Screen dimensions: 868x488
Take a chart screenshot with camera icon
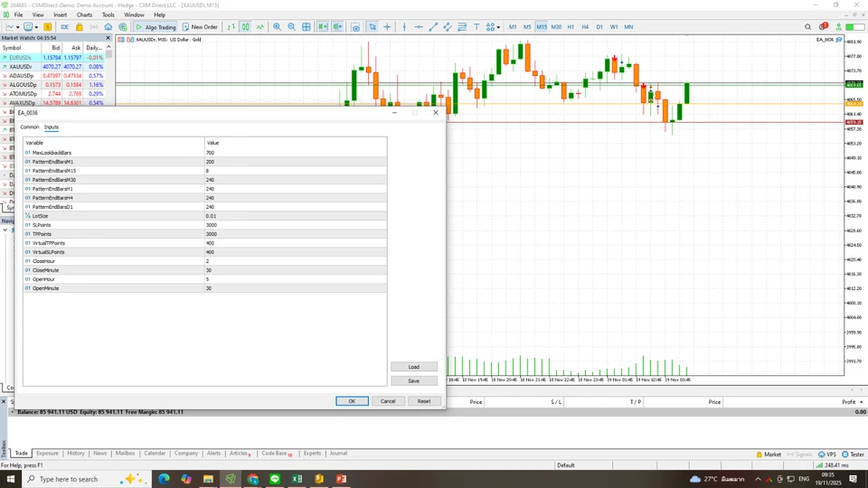(355, 26)
